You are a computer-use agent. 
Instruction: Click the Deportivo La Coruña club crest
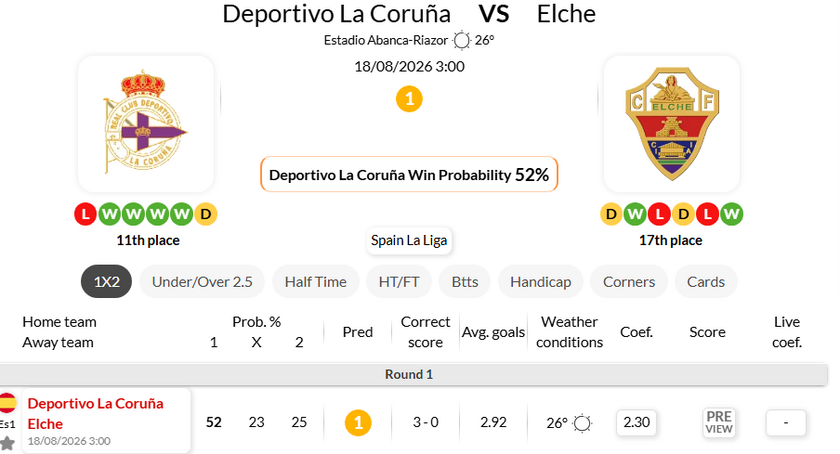coord(145,123)
